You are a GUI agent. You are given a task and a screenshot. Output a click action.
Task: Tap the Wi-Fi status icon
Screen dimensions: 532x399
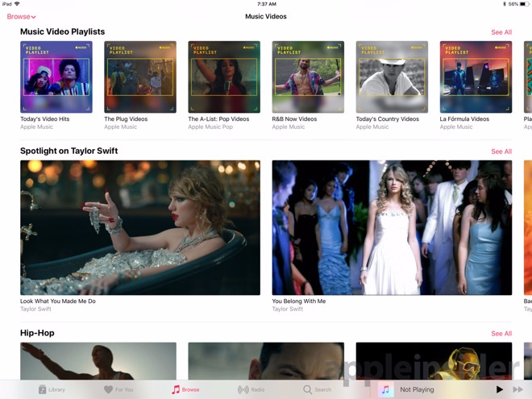pyautogui.click(x=17, y=4)
